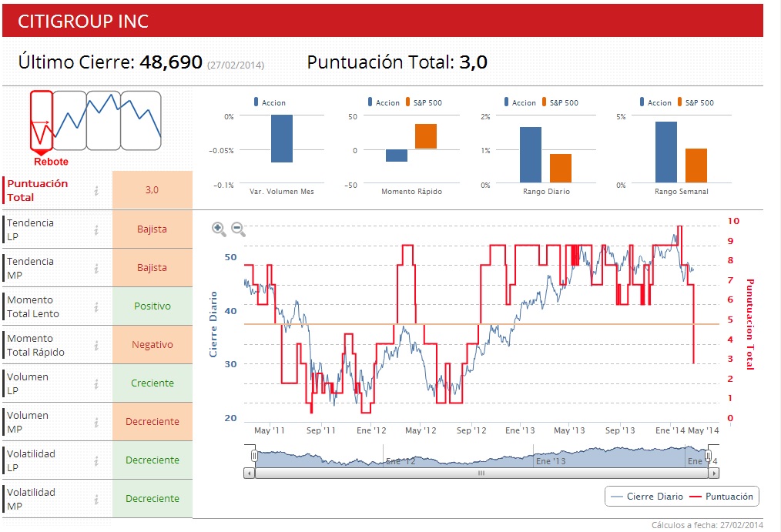
Task: Open info icon for Momento Total Rápido
Action: click(x=96, y=346)
